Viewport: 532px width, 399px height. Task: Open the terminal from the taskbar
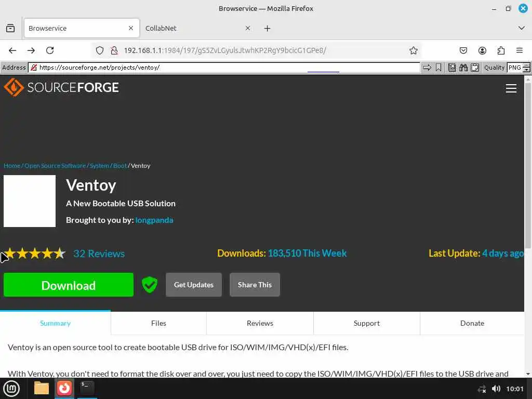pos(87,388)
